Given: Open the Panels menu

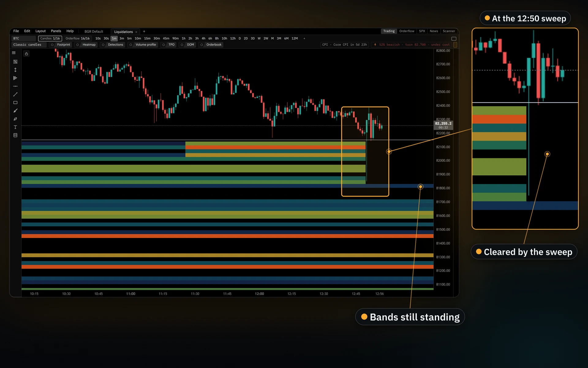Looking at the screenshot, I should pyautogui.click(x=56, y=31).
